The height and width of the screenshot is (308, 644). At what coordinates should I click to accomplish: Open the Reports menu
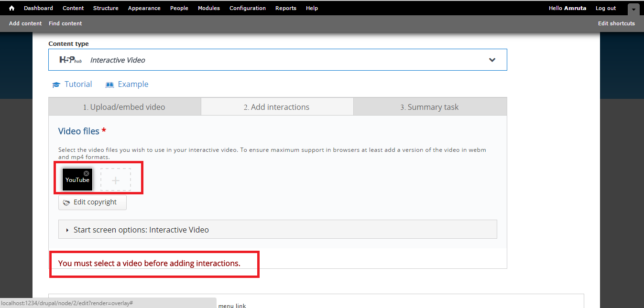pos(286,8)
